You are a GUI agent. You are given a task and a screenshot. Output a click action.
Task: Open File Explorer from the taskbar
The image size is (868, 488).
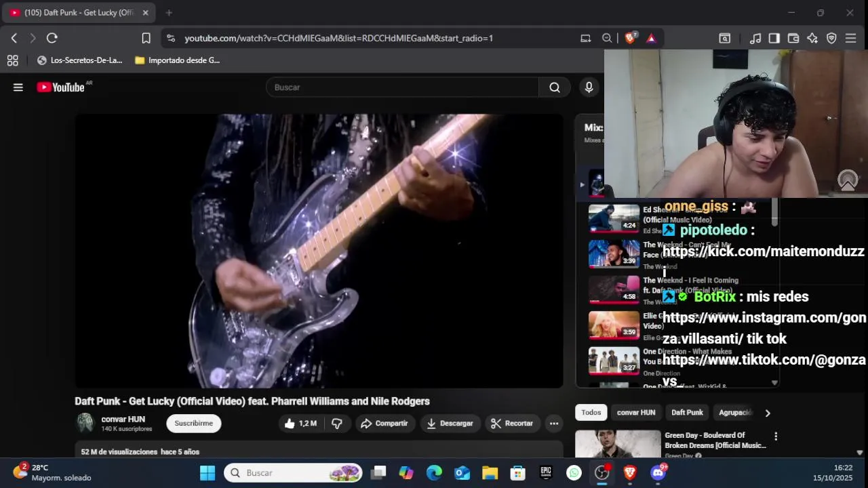(x=490, y=472)
